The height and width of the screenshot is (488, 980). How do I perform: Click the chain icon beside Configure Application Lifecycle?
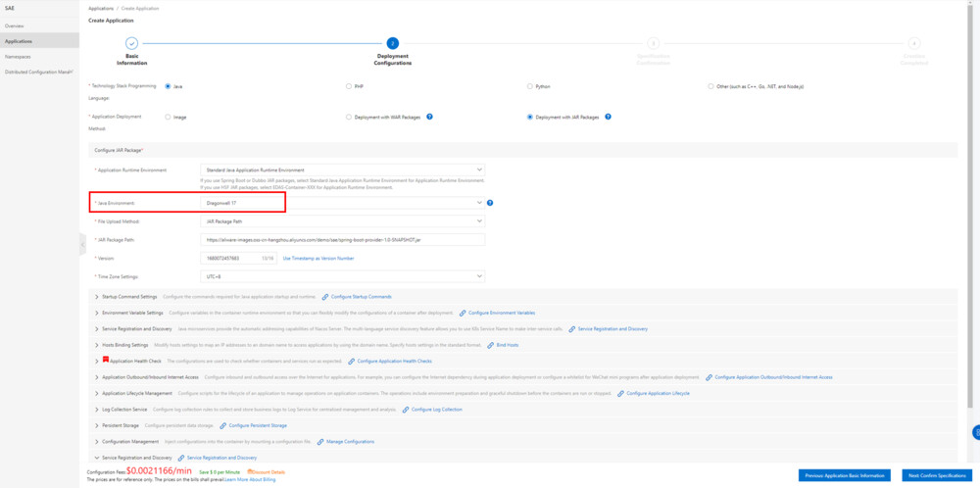tap(620, 394)
